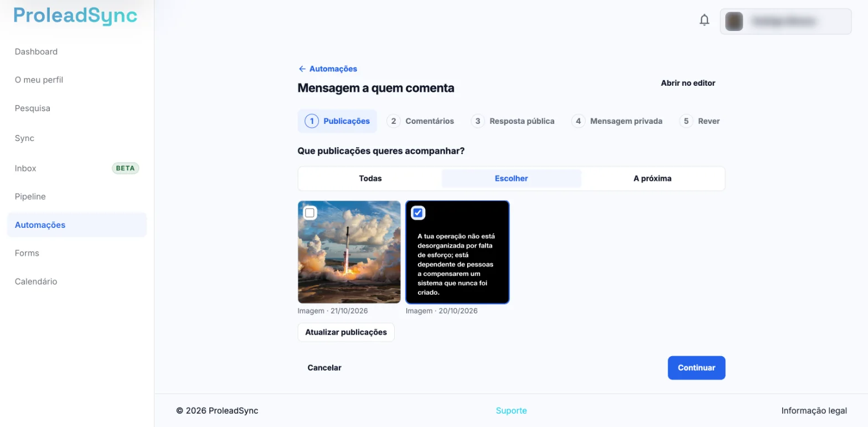Click the Cancelar button
Viewport: 868px width, 427px height.
coord(324,368)
